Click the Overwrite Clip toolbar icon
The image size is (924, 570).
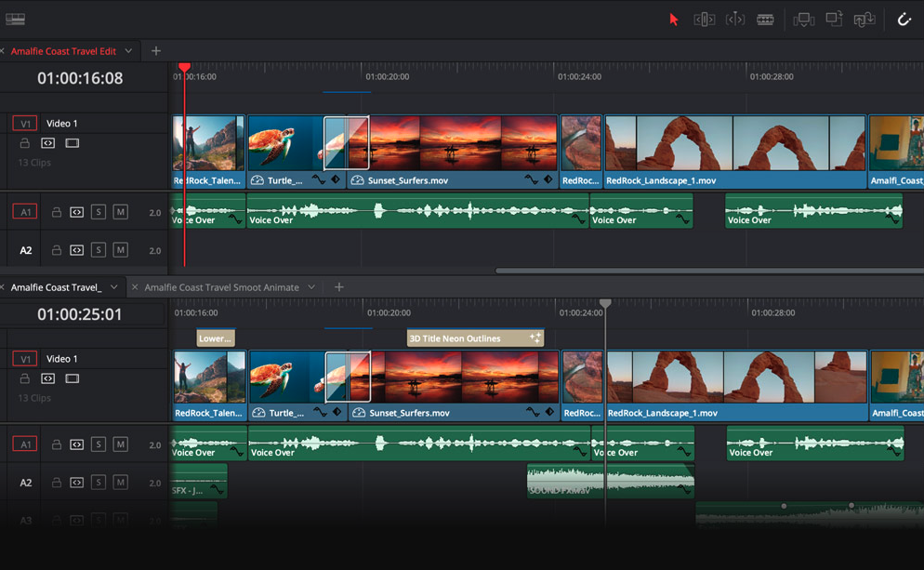(x=833, y=19)
